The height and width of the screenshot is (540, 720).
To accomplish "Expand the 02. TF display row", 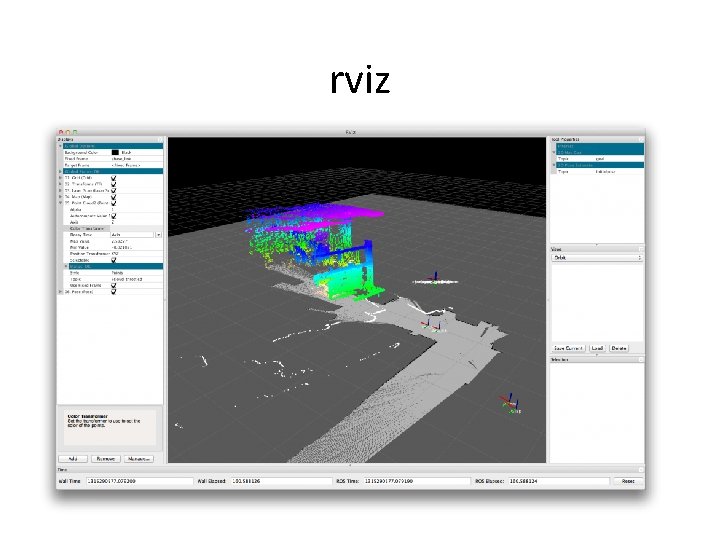I will [60, 184].
